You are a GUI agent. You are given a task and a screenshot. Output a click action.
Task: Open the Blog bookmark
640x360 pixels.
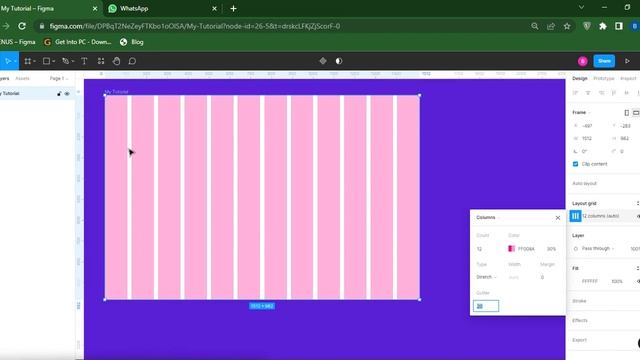(x=132, y=42)
